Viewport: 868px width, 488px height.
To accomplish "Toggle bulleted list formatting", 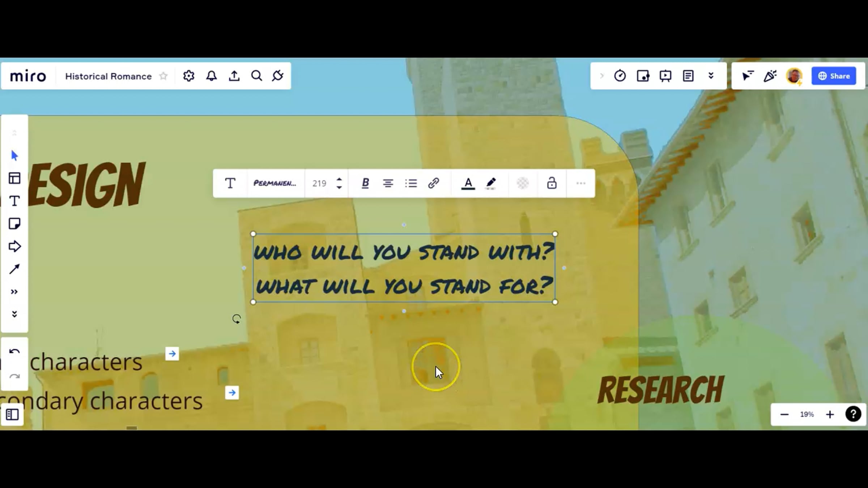I will pos(411,183).
